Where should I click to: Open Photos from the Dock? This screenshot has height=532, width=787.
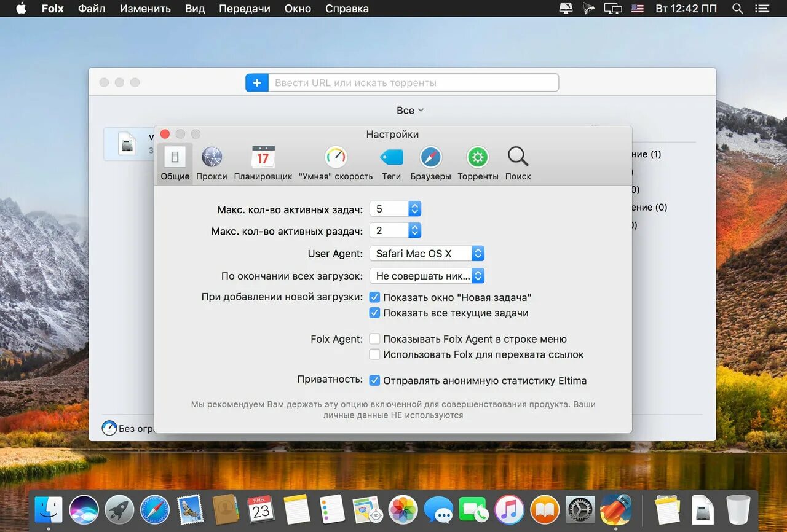click(403, 509)
